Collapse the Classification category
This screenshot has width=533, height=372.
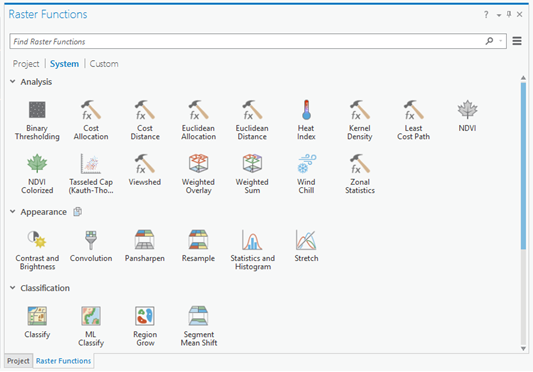click(13, 288)
